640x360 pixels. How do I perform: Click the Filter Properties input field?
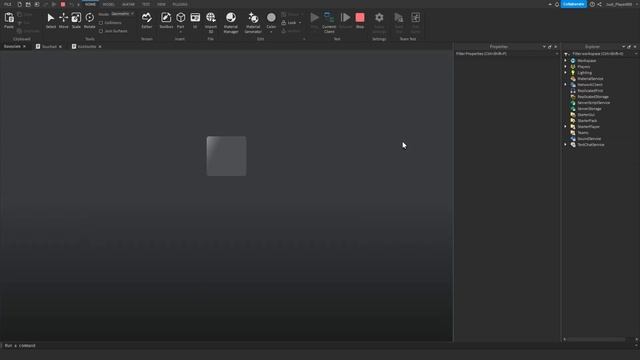click(x=506, y=54)
